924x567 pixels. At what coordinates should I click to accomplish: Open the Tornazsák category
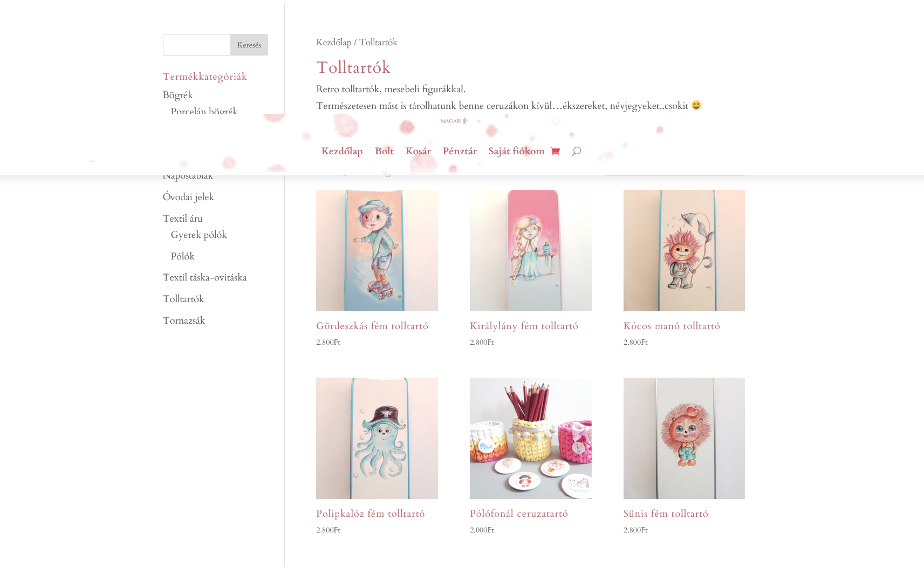tap(184, 320)
